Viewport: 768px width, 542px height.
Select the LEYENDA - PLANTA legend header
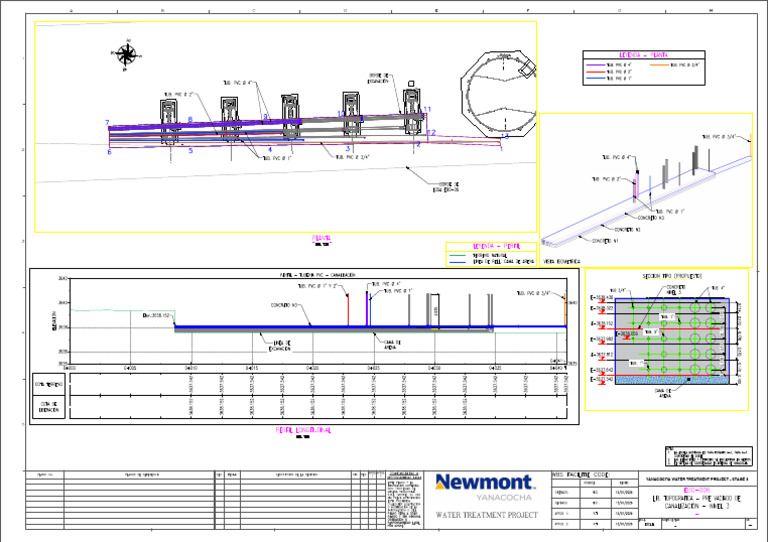coord(643,55)
